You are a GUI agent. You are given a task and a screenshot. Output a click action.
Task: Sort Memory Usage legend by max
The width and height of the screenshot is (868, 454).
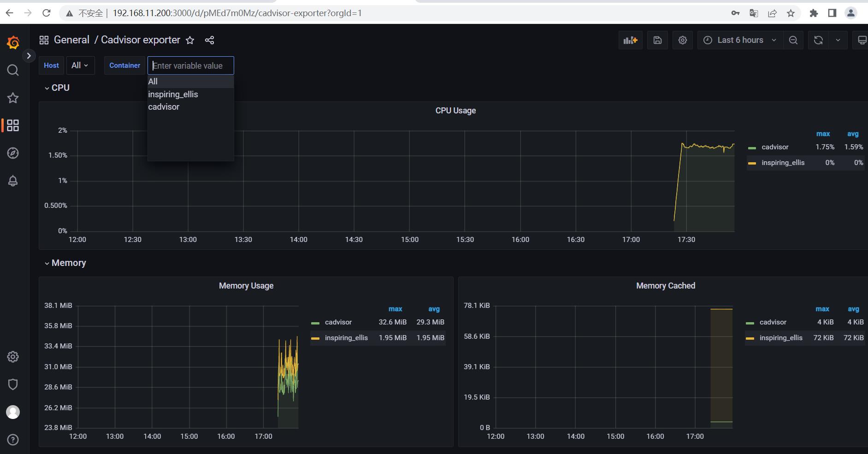[x=395, y=309]
